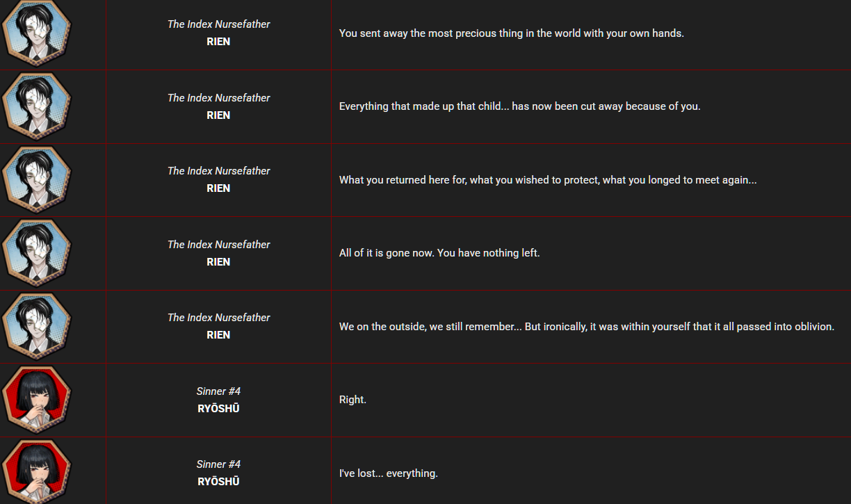Select the dialogue "We on the outside, we still remember"

(x=586, y=327)
